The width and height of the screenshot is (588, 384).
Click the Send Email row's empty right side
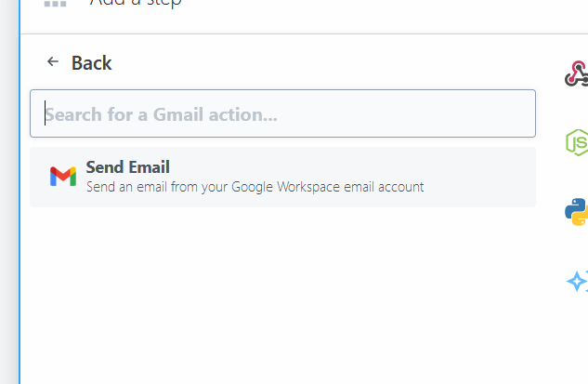pos(483,177)
